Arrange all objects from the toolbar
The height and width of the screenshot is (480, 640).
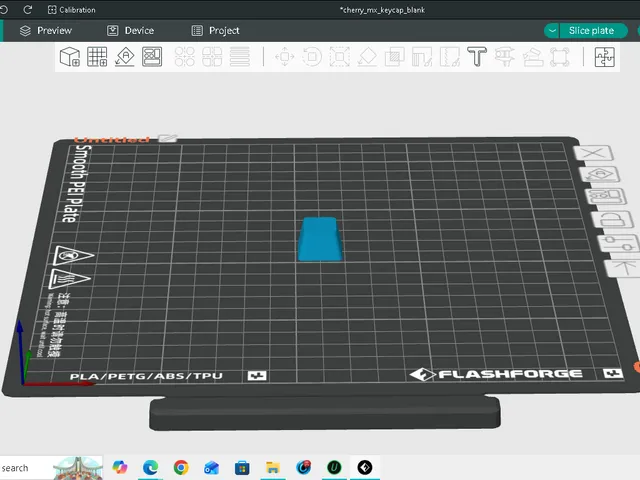(152, 57)
